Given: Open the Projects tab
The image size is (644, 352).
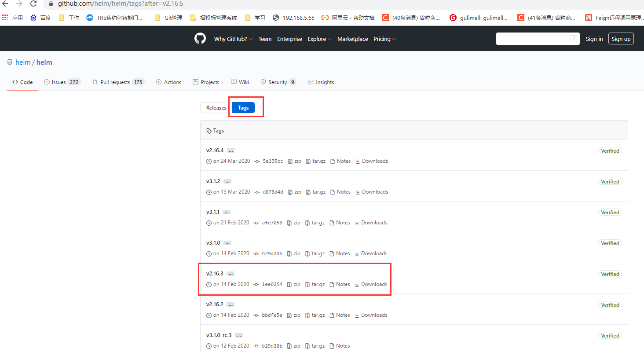Looking at the screenshot, I should (x=206, y=82).
